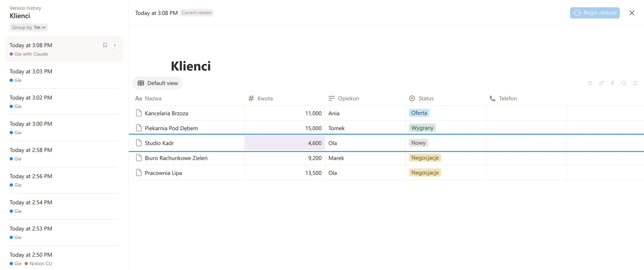Open the view settings sliders icon
The width and height of the screenshot is (644, 270).
(635, 83)
